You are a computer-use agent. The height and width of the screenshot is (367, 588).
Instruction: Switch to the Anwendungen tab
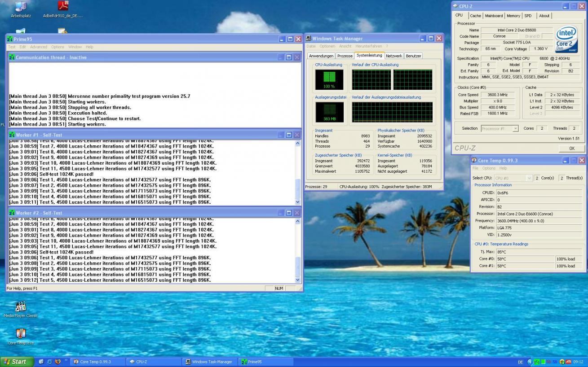(x=321, y=56)
